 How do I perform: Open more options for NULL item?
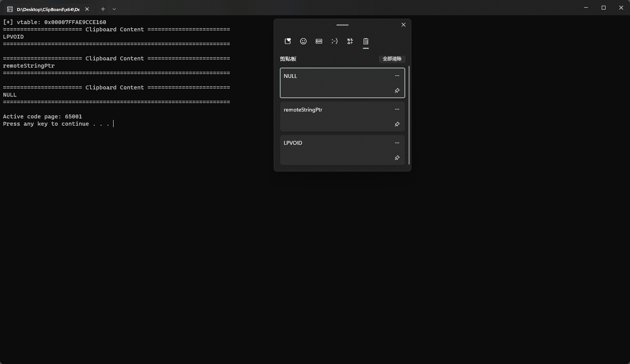397,76
